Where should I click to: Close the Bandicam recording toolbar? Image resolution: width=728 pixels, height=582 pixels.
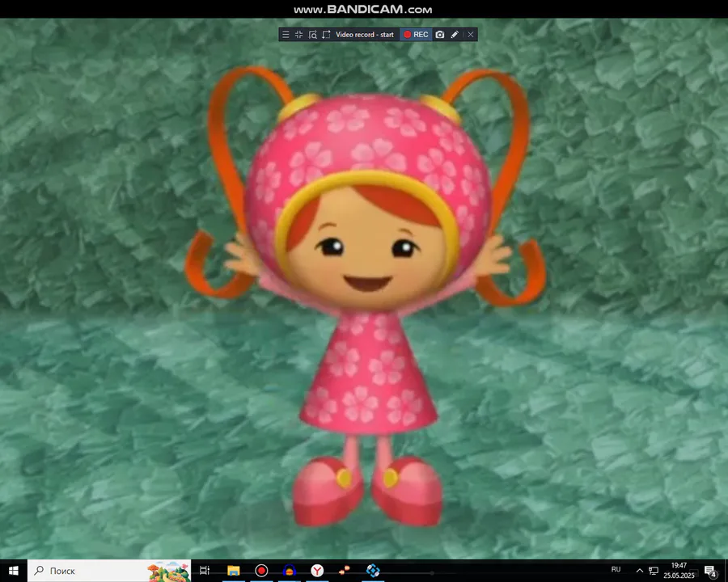[471, 34]
